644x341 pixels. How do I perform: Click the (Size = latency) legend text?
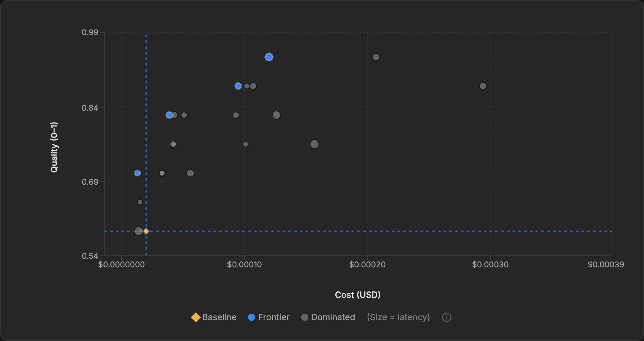pos(398,317)
